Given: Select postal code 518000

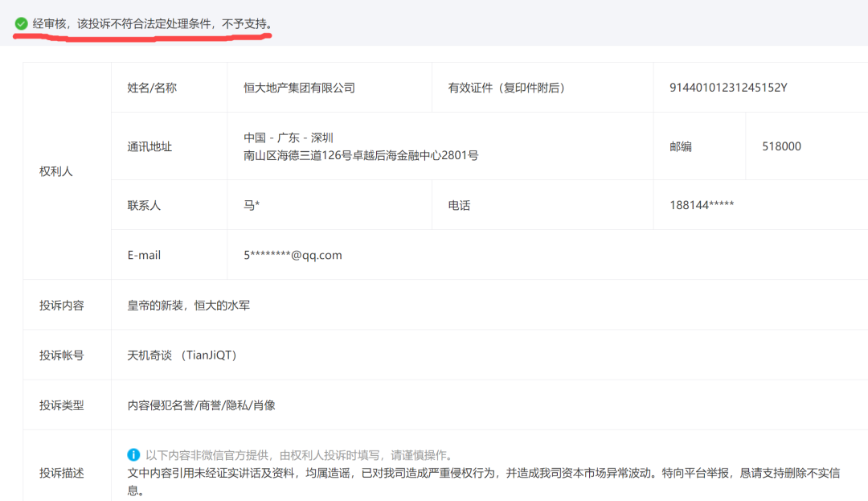Looking at the screenshot, I should pos(782,146).
